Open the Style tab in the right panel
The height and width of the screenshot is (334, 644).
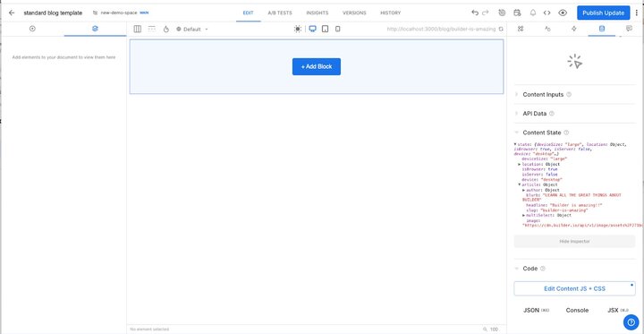tap(521, 29)
